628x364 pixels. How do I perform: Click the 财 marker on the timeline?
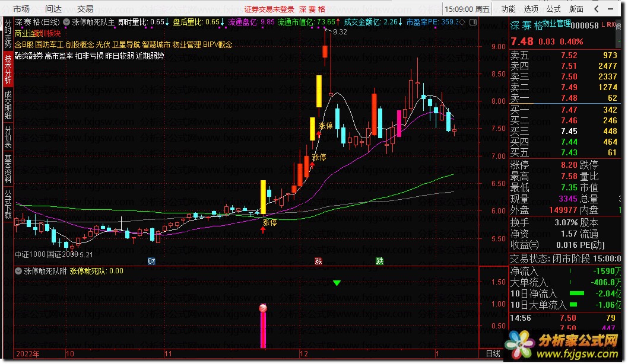(151, 261)
